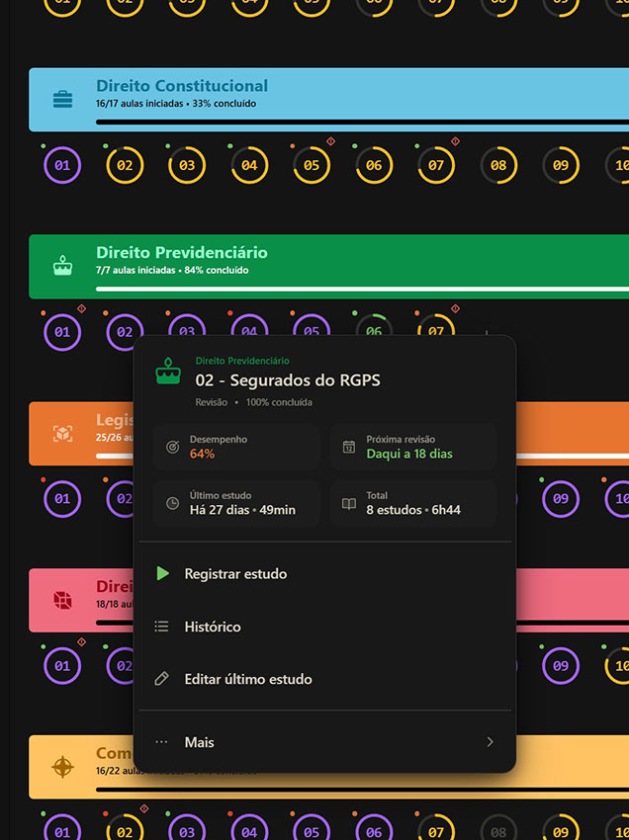Click the clock icon in the Último estudo card

coord(172,503)
